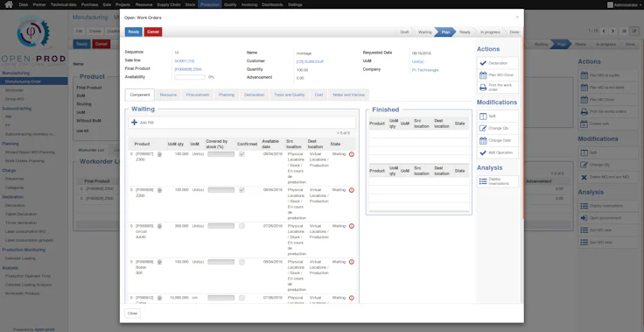Click the blue Ready button in dialog
This screenshot has height=332, width=644.
click(x=134, y=32)
